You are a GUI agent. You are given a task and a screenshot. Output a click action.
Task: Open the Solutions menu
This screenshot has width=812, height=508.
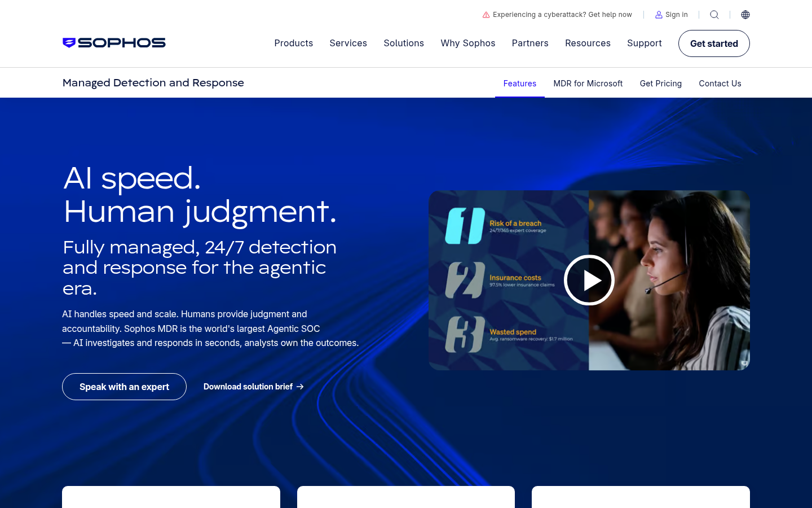[404, 43]
